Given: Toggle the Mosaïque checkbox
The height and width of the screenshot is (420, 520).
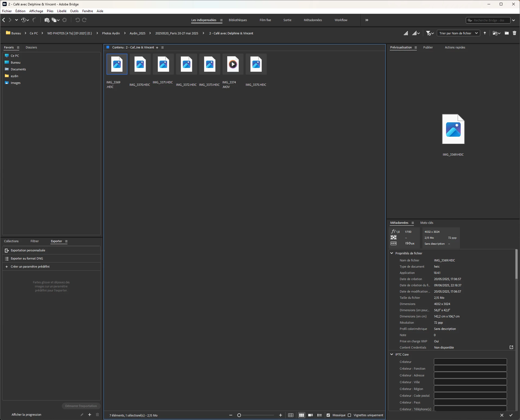Looking at the screenshot, I should click(x=328, y=415).
